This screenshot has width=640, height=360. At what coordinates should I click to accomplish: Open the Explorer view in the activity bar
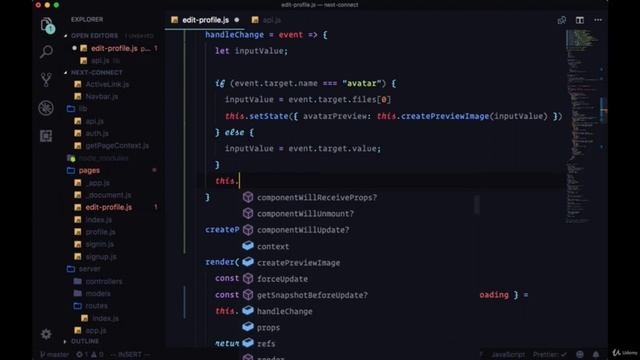tap(47, 25)
